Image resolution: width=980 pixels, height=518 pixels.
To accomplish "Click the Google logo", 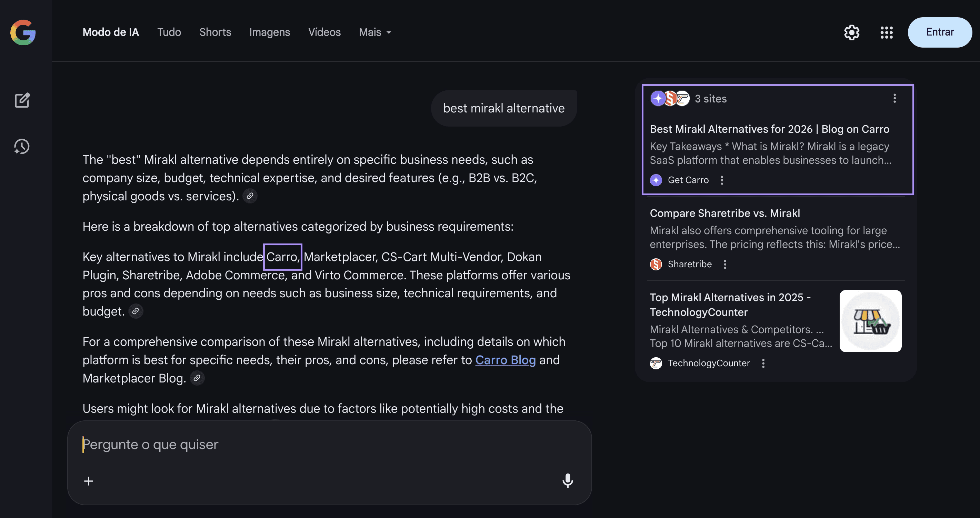I will (23, 32).
